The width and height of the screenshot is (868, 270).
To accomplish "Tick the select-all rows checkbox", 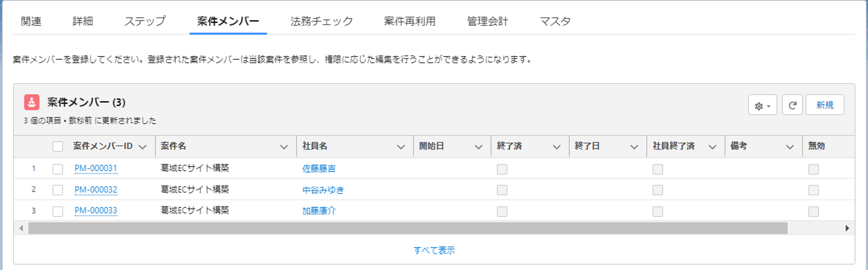I will (58, 146).
